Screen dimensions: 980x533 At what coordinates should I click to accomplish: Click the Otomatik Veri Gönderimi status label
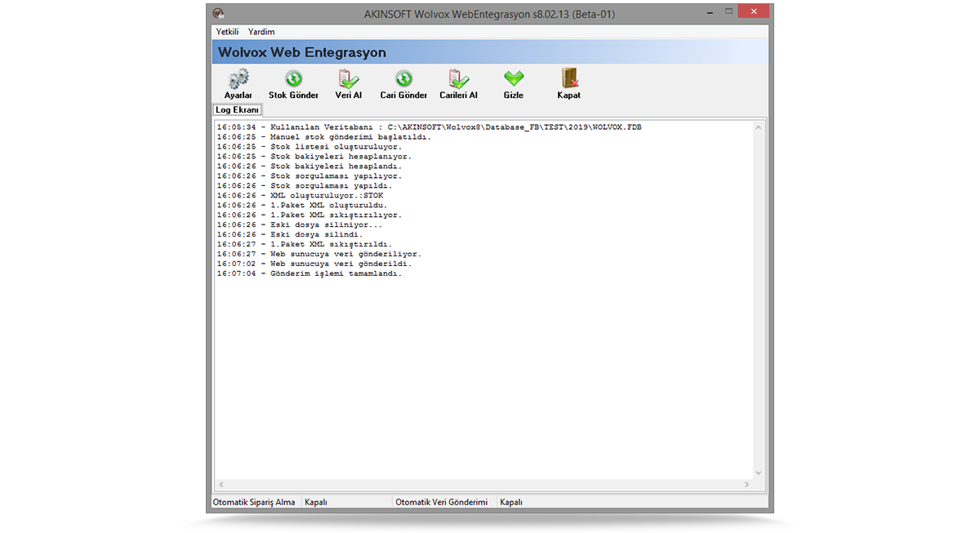point(442,502)
